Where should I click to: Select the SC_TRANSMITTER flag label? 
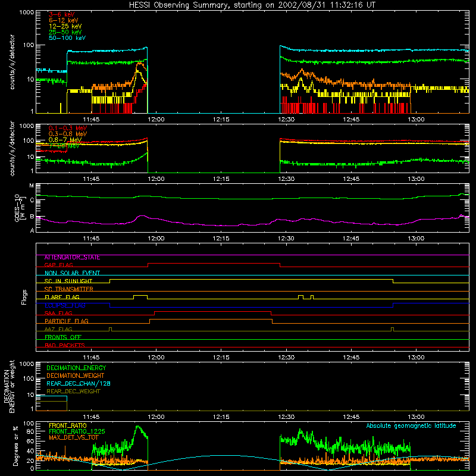point(68,289)
